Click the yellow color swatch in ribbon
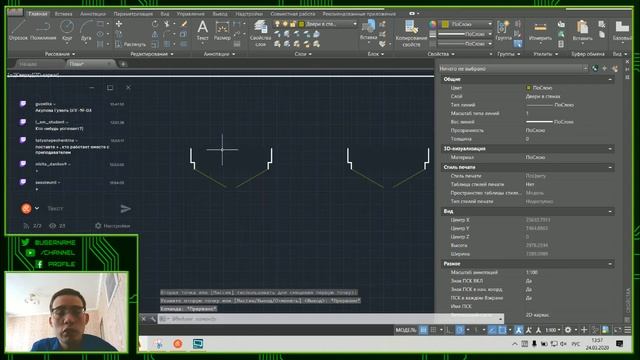The height and width of the screenshot is (360, 640). click(x=445, y=24)
